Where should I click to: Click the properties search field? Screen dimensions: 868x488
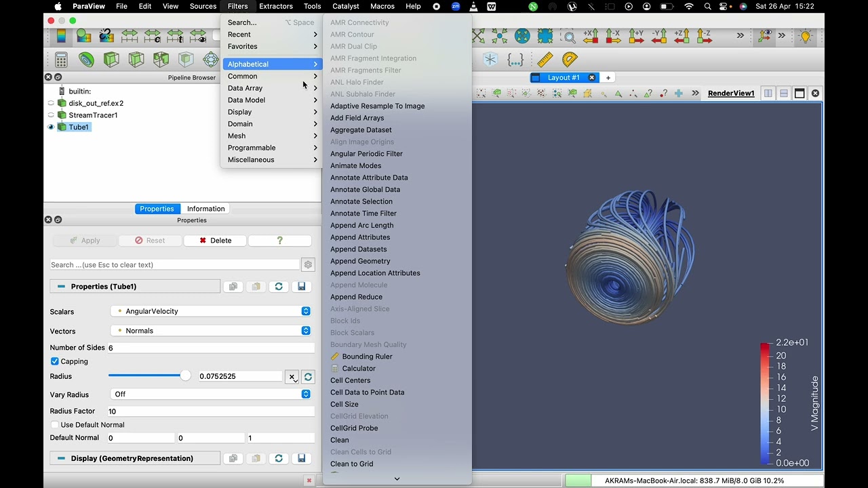pyautogui.click(x=174, y=265)
